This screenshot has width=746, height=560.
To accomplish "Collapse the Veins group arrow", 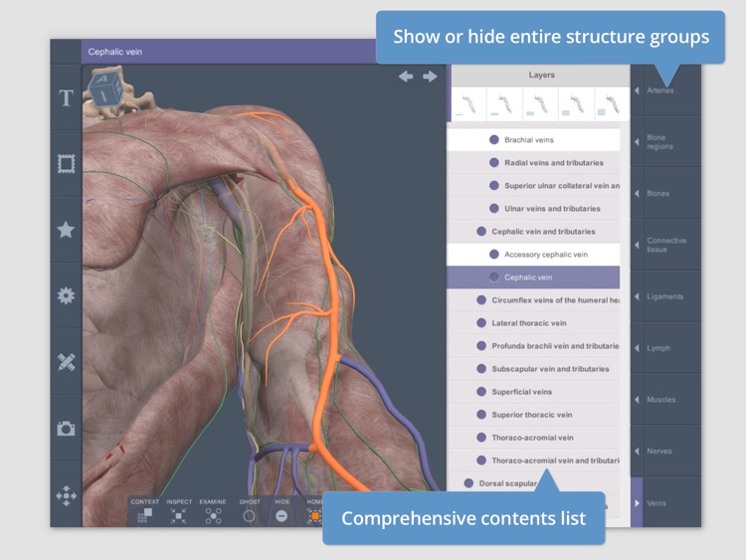I will click(637, 503).
